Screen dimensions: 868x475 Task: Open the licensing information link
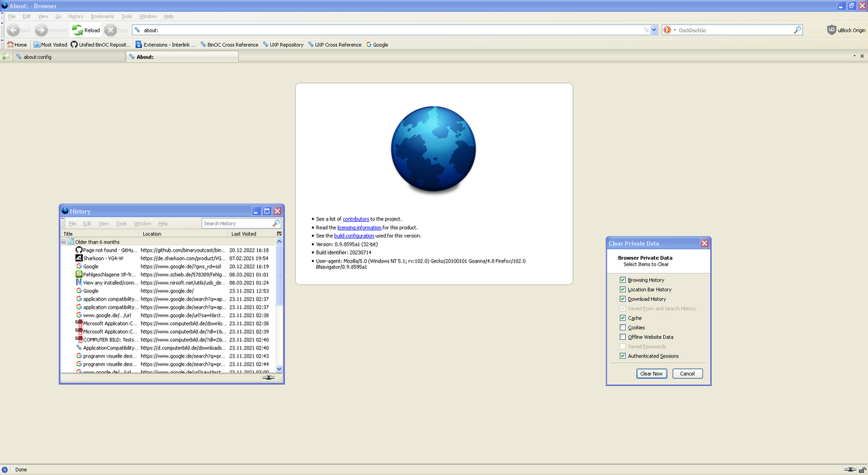pos(359,227)
